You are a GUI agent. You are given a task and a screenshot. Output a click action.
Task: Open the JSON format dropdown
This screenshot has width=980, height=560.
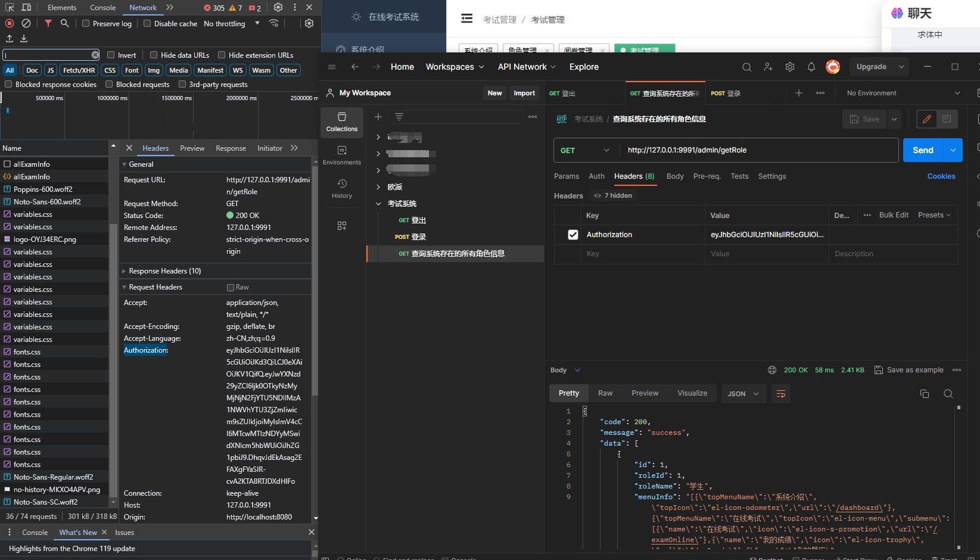point(743,394)
